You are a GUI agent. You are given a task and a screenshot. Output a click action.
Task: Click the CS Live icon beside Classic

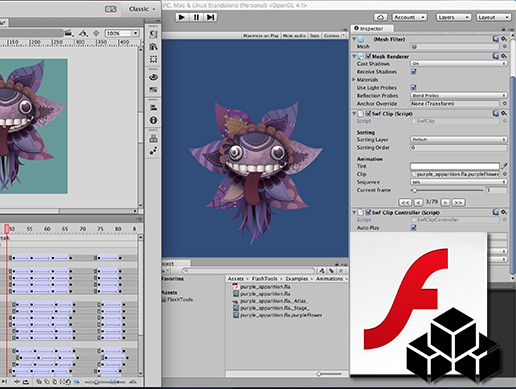111,9
